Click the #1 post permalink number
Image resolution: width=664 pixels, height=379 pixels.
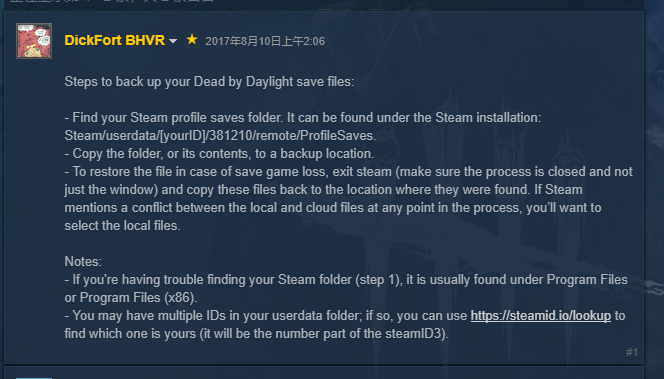coord(631,352)
